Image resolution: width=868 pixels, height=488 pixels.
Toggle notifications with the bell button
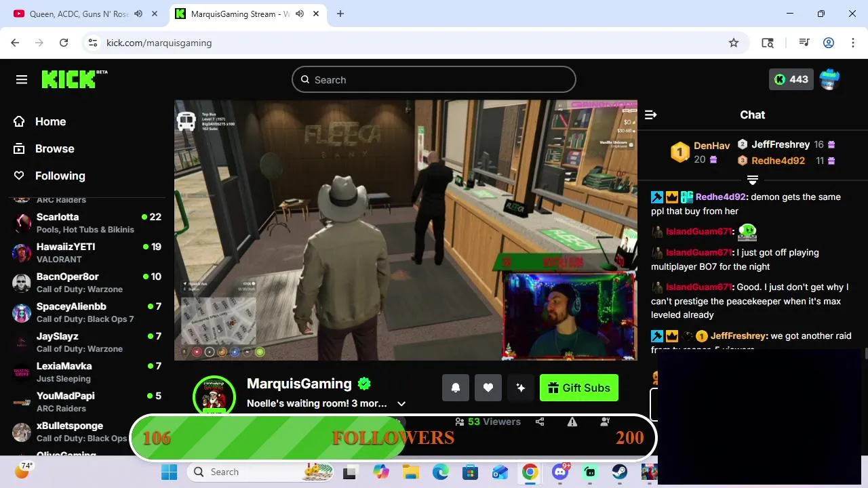tap(456, 388)
